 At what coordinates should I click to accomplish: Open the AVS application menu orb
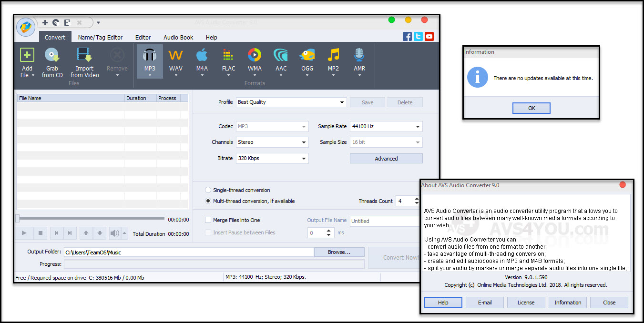[26, 27]
